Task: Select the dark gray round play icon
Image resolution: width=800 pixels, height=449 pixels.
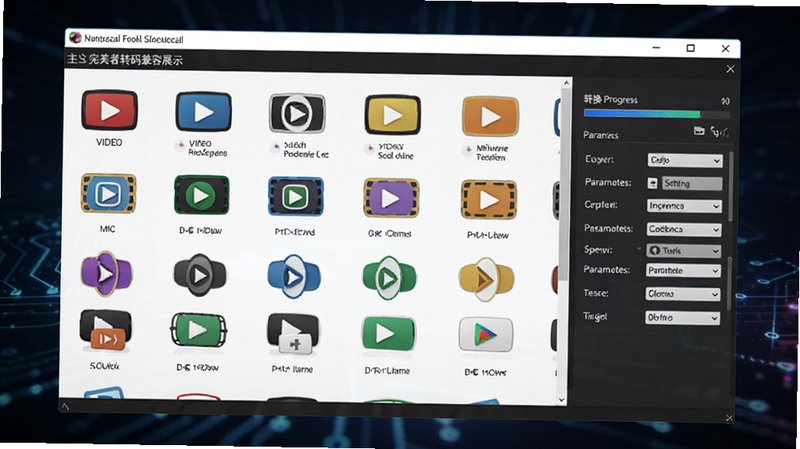Action: (199, 276)
